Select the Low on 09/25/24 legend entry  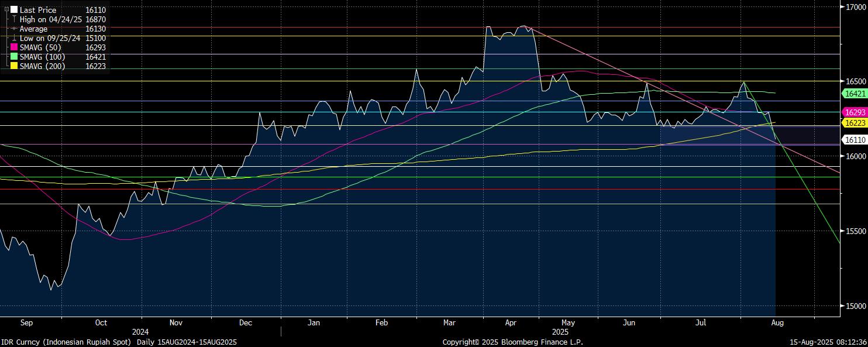[49, 38]
